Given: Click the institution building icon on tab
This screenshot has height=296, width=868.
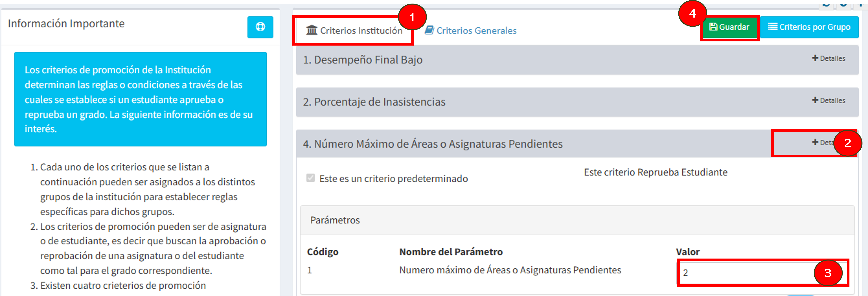Looking at the screenshot, I should click(312, 30).
